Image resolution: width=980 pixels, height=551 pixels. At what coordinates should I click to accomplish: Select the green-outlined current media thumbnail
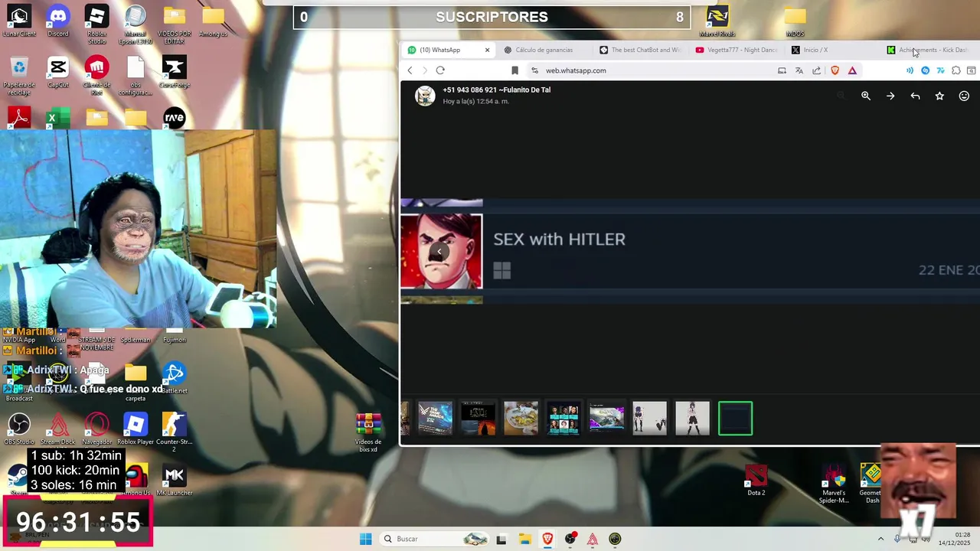pos(735,419)
